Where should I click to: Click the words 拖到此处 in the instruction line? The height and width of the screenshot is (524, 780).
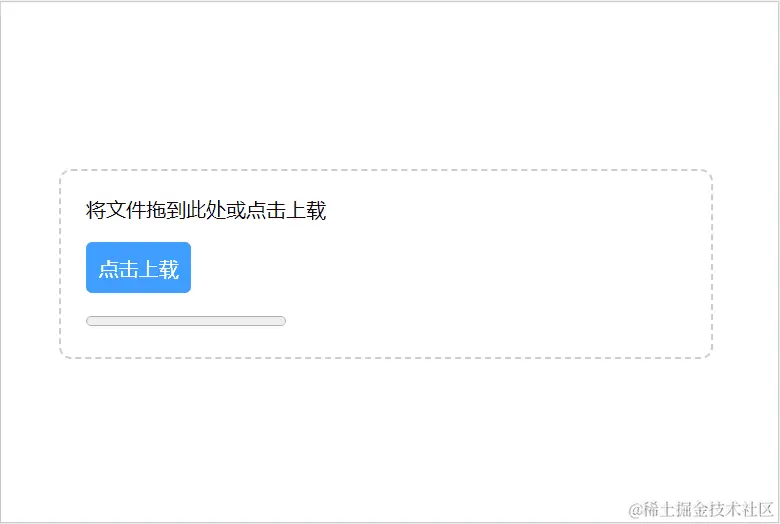point(186,210)
